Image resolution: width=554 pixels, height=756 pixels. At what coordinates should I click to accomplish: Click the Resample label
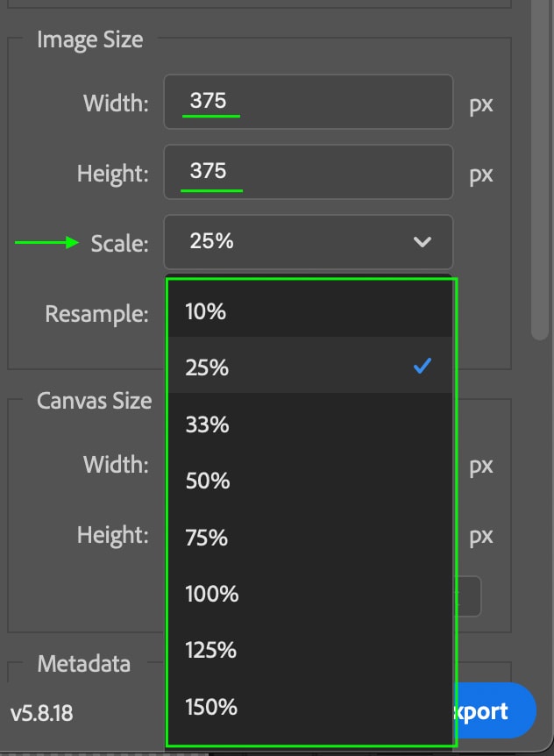point(96,313)
